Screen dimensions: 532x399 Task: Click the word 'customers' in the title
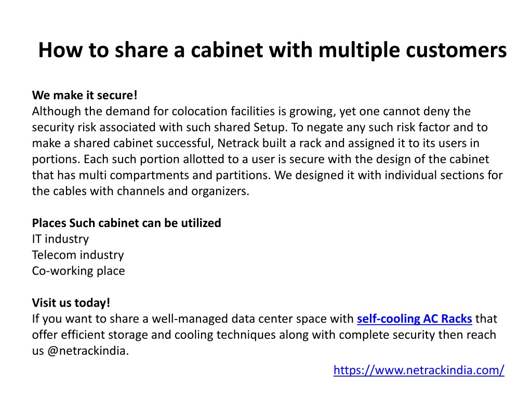point(456,50)
